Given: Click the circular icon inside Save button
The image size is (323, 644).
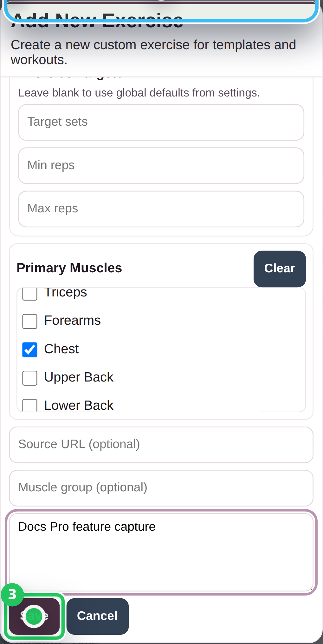Looking at the screenshot, I should tap(34, 615).
